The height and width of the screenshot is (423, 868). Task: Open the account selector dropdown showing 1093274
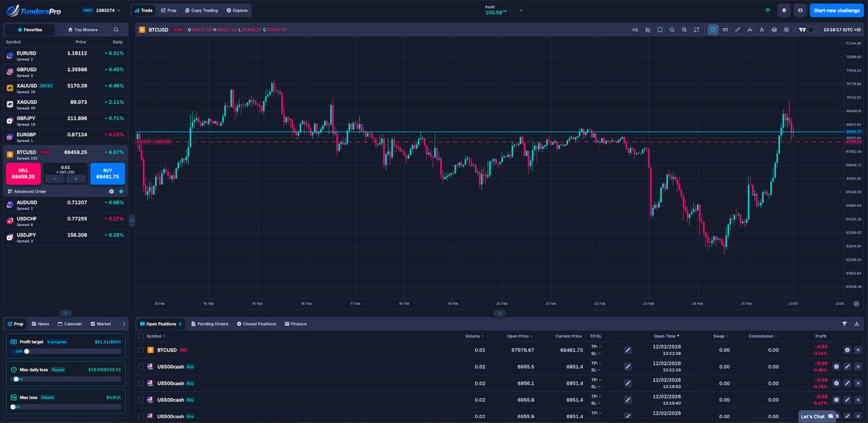tap(107, 10)
